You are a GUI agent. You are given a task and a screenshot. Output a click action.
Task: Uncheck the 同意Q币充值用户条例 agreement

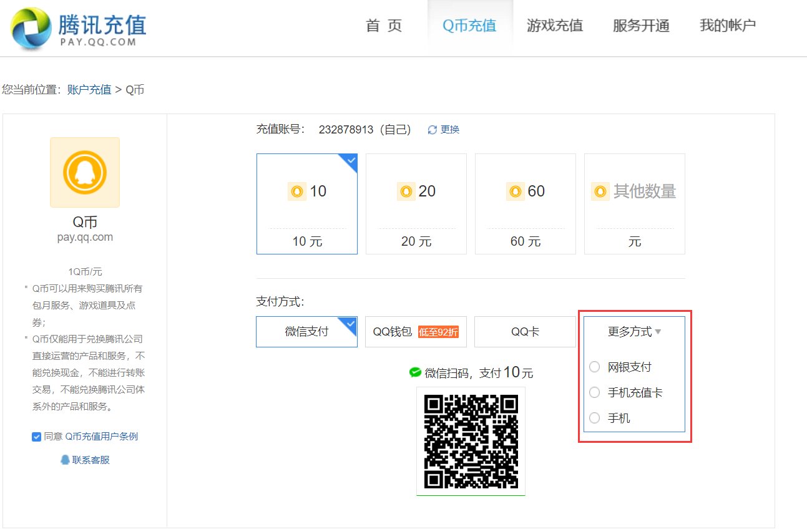(36, 436)
